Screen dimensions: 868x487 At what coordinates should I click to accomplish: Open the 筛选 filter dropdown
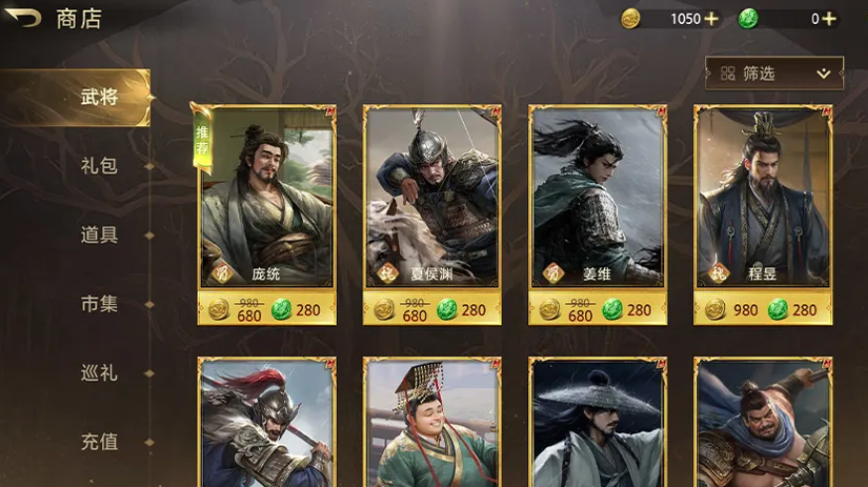click(x=775, y=74)
